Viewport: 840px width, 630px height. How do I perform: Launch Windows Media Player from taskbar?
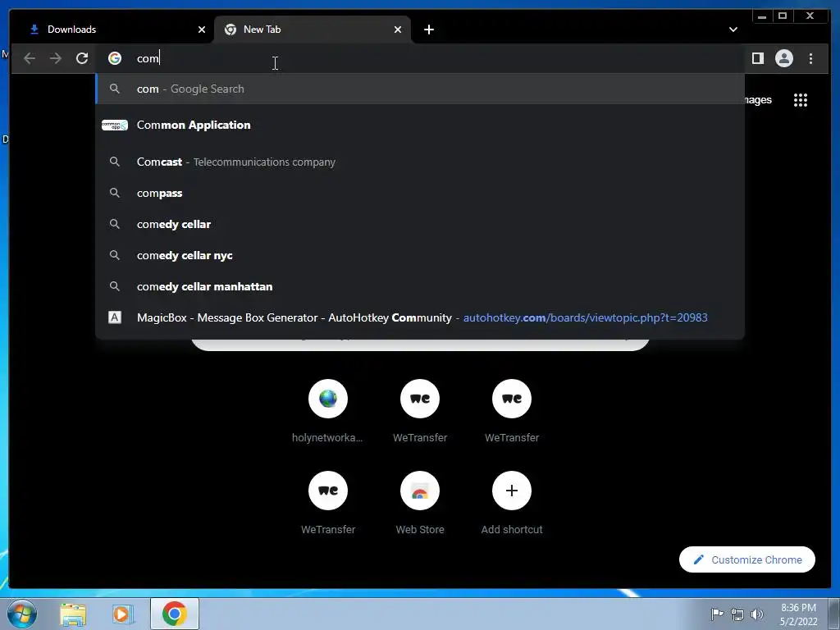[x=123, y=614]
